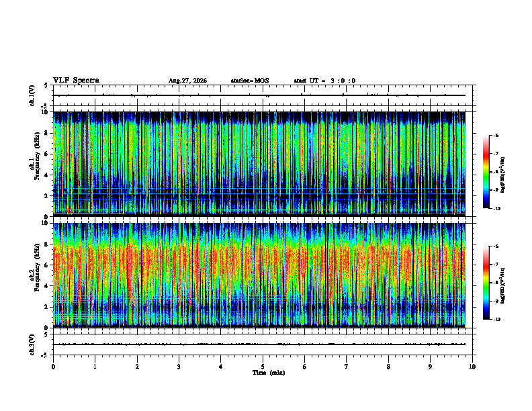The image size is (532, 411).
Task: Click the "2" kHz tick on ch.2 frequency axis
Action: [45, 307]
